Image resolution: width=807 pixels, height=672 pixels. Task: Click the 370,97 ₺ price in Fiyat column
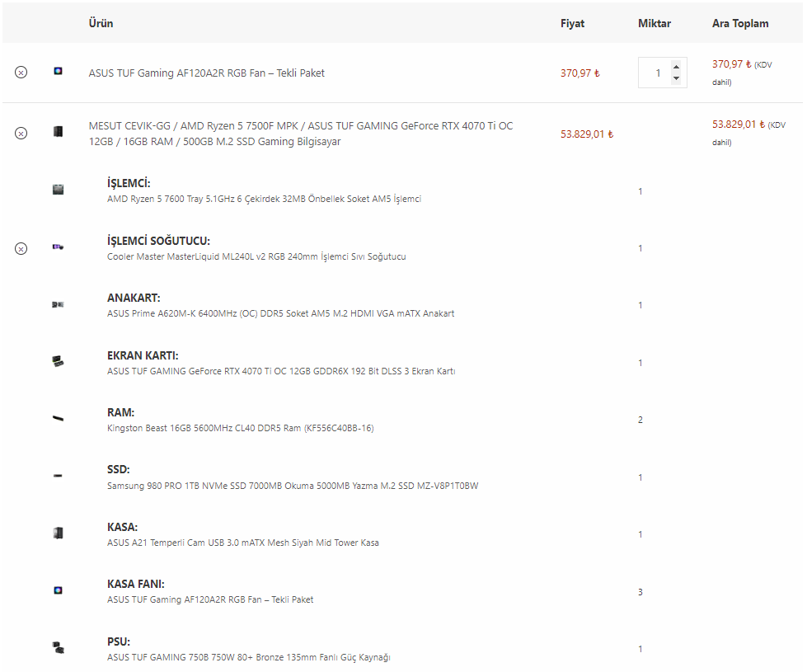[580, 73]
